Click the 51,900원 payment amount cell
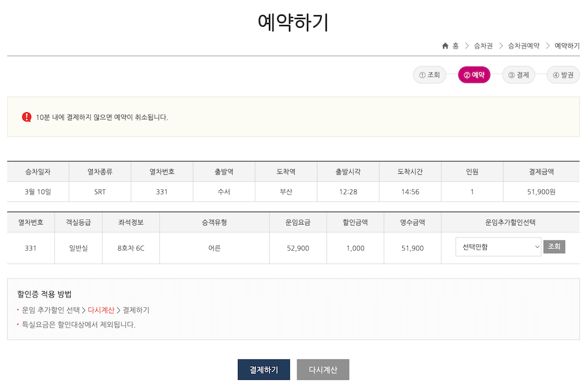Screen dimensions: 588x388 pyautogui.click(x=542, y=192)
